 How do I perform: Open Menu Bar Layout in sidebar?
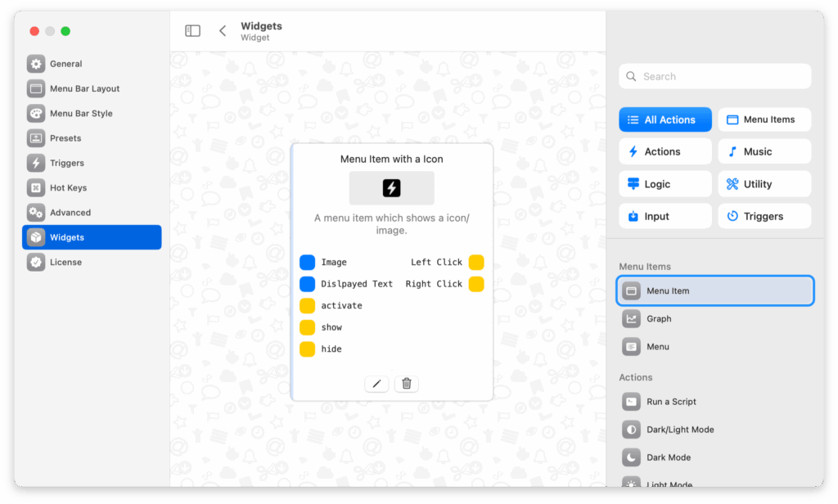pyautogui.click(x=84, y=88)
